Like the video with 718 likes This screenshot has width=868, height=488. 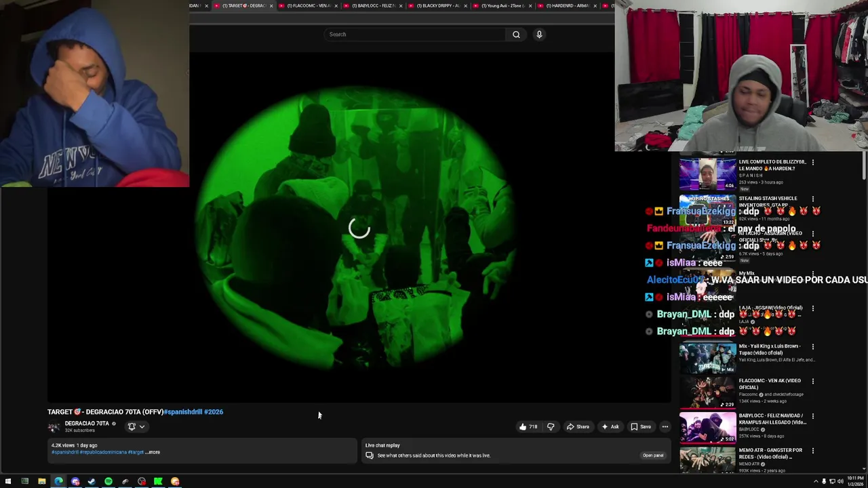(x=528, y=427)
